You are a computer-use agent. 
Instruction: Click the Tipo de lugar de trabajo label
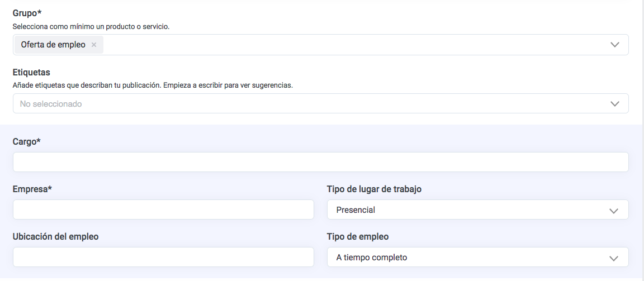coord(374,189)
